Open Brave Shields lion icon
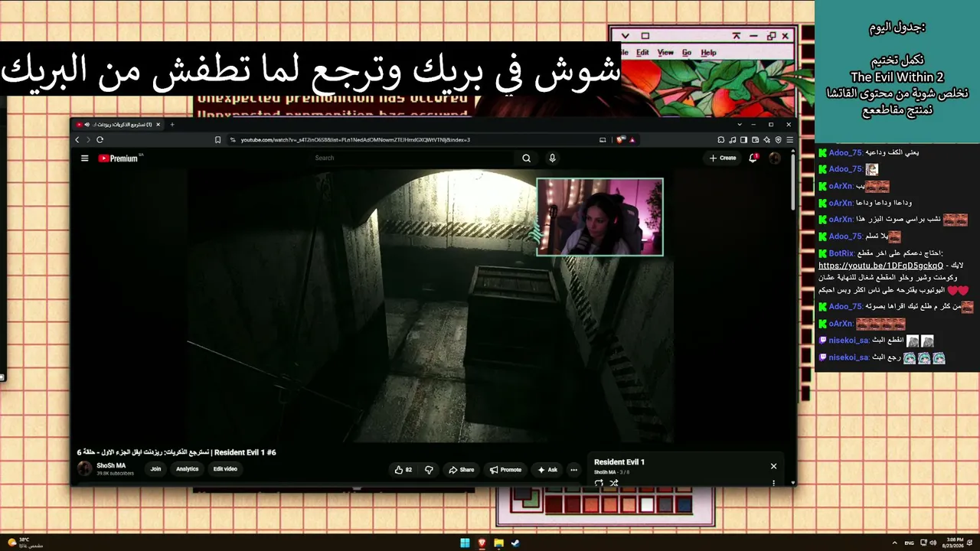 (620, 140)
